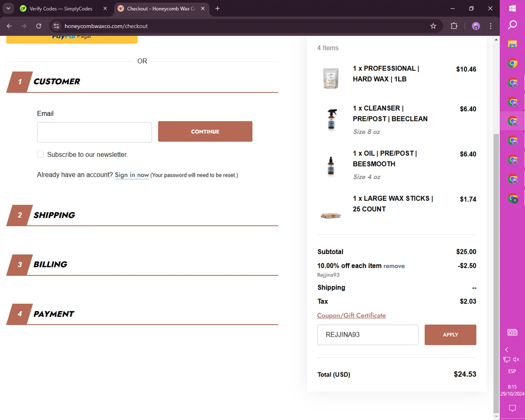The height and width of the screenshot is (420, 525).
Task: Follow the Sign in now link
Action: 132,175
